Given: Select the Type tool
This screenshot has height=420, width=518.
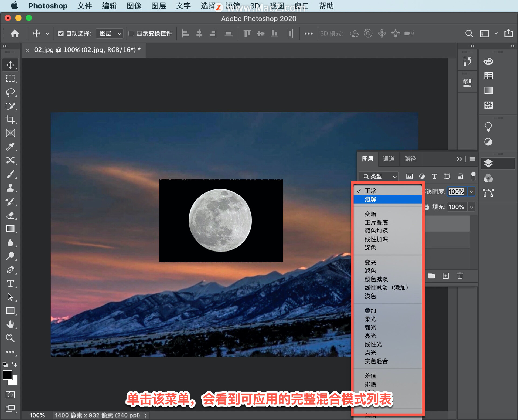Looking at the screenshot, I should 10,284.
